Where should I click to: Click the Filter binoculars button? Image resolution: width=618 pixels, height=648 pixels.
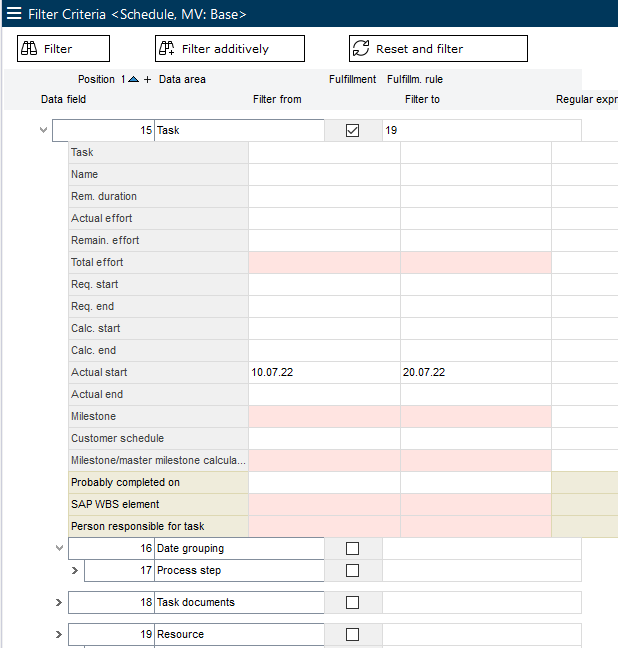coord(63,49)
